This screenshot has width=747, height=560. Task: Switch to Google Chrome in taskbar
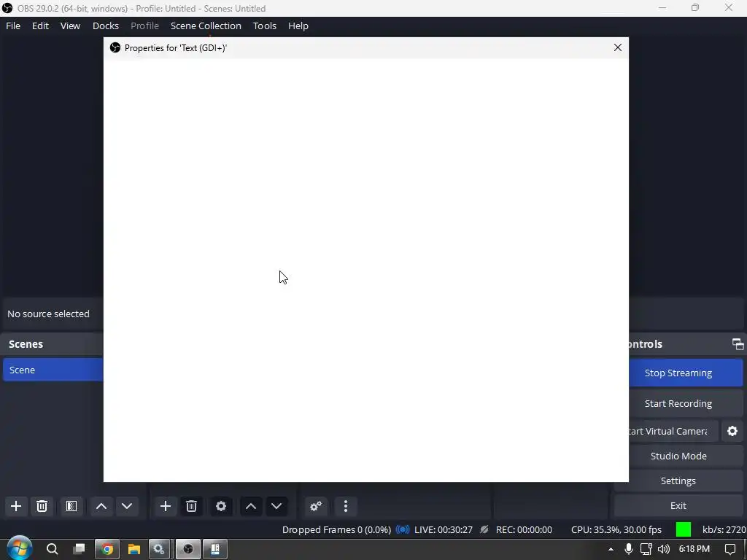pos(107,550)
